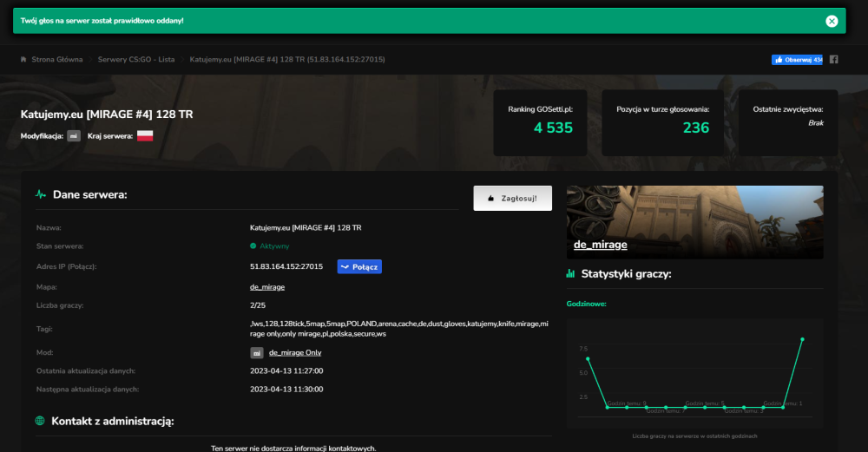Click the pulse icon beside Dane serwera
This screenshot has width=868, height=452.
41,194
